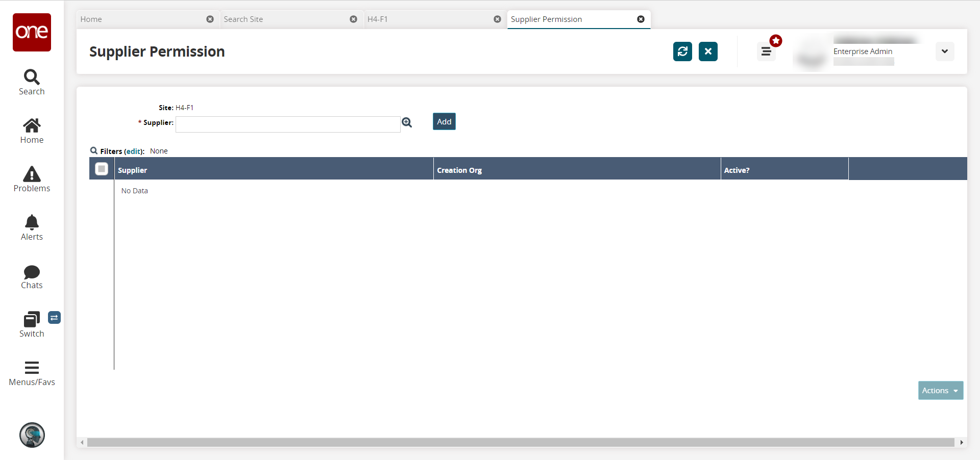Open Menus/Favs in the sidebar
Viewport: 980px width, 460px height.
(32, 374)
